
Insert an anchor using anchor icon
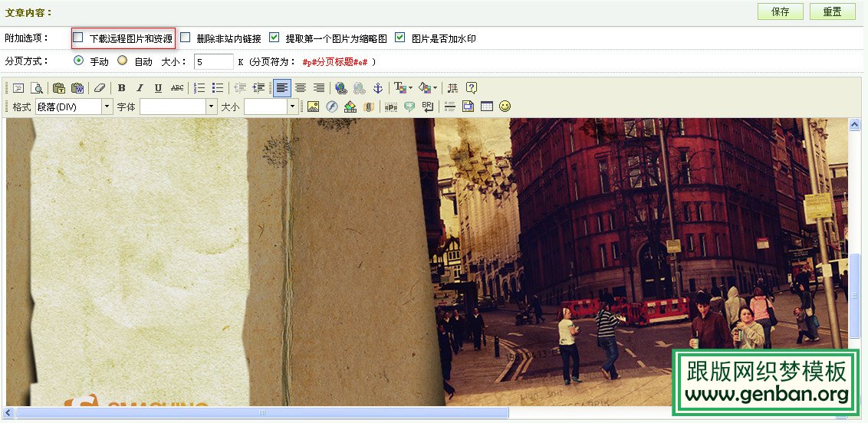click(x=377, y=88)
